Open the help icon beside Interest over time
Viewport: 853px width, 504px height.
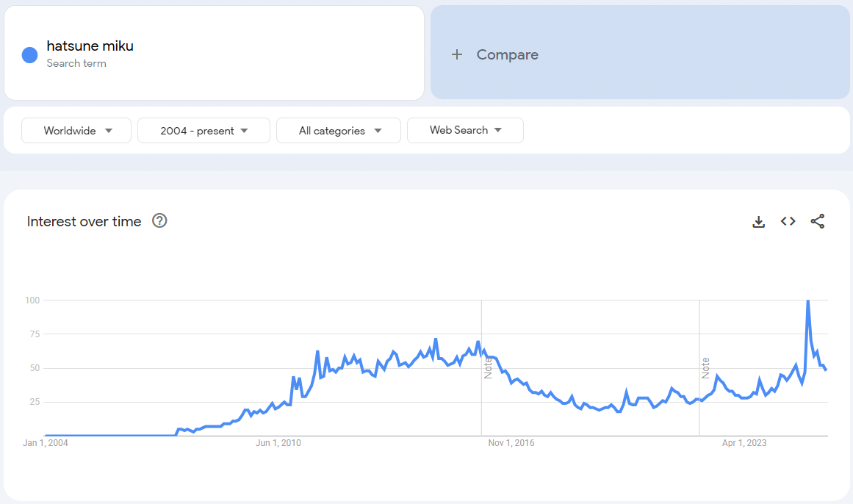pos(159,220)
